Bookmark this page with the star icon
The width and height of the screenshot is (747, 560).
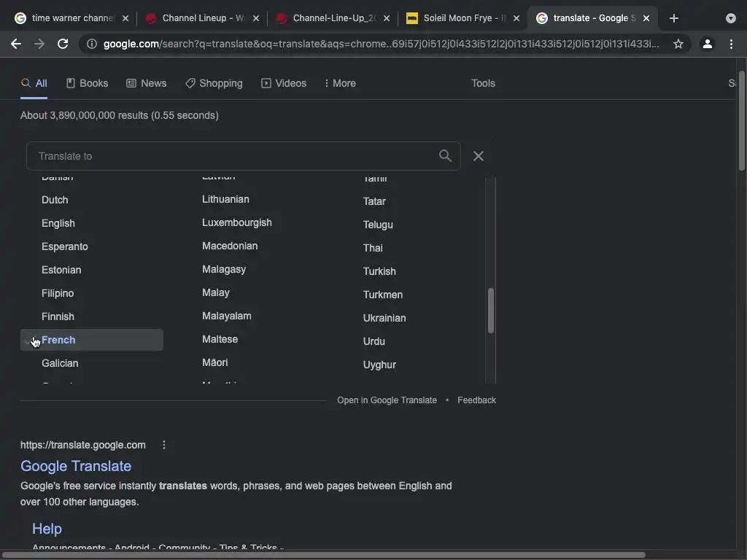[678, 44]
